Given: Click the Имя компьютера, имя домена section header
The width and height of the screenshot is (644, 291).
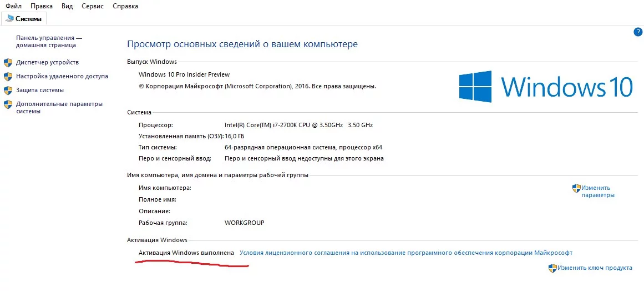Looking at the screenshot, I should click(x=217, y=175).
